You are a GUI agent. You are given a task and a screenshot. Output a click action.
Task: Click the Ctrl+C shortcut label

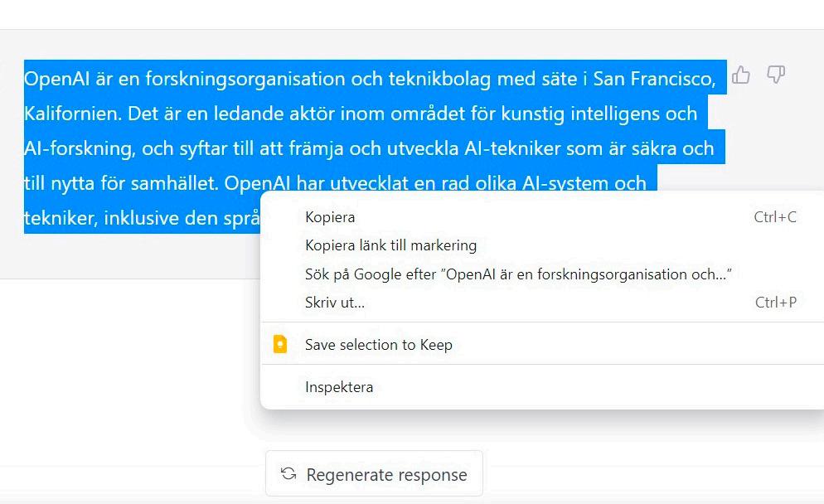[775, 217]
